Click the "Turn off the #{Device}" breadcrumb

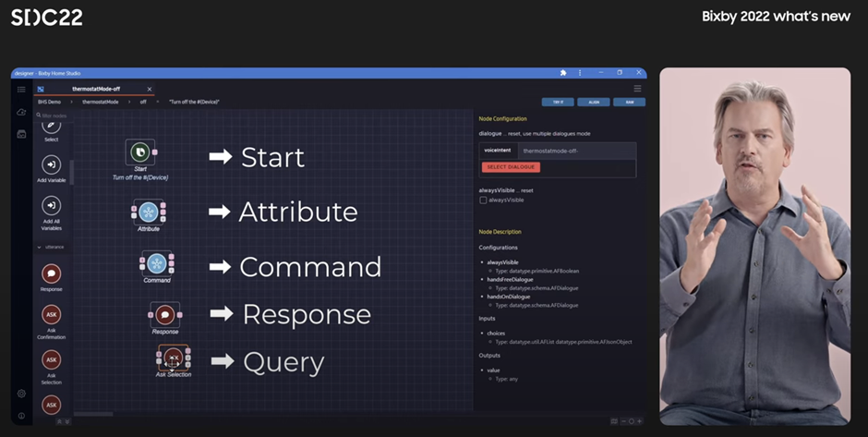coord(194,102)
